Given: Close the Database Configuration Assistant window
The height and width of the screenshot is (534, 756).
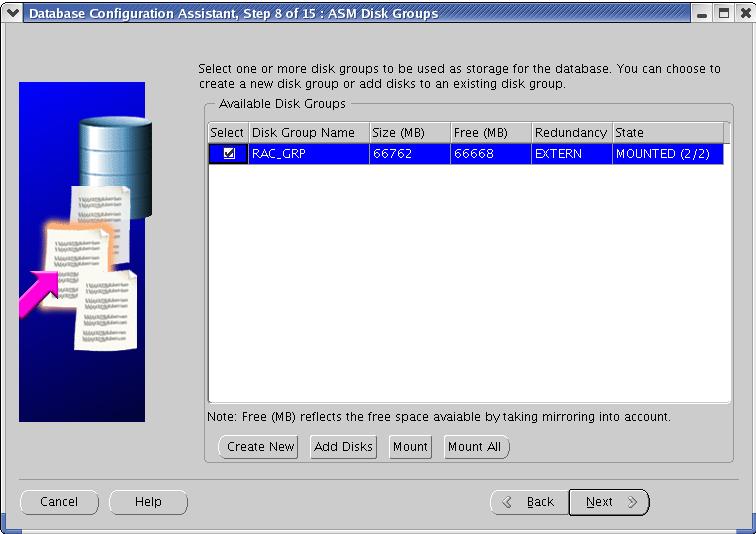Looking at the screenshot, I should 742,14.
